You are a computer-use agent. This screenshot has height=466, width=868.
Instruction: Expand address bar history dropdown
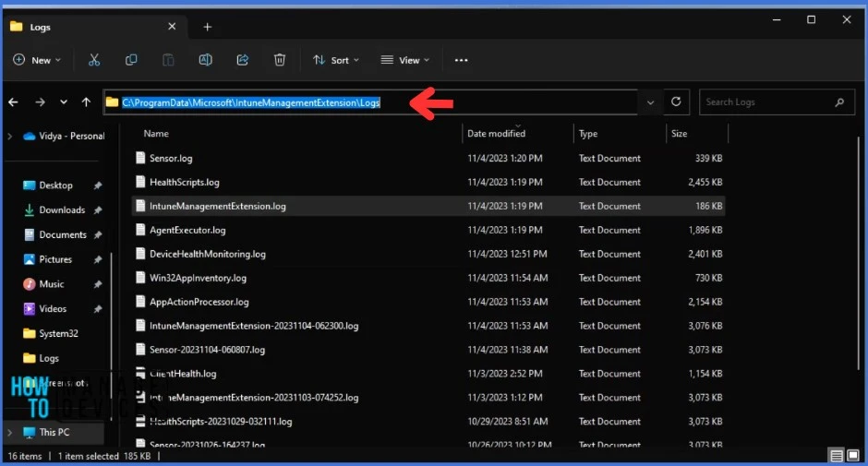(650, 102)
